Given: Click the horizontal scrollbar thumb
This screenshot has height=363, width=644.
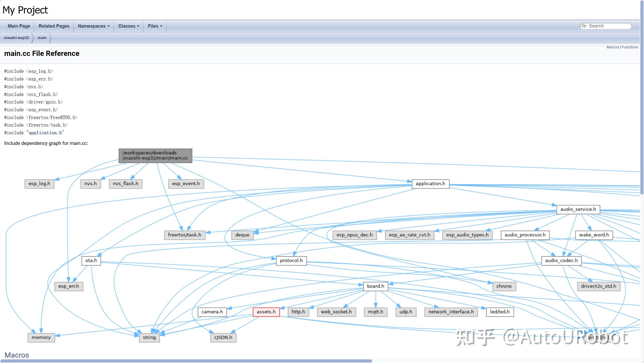Looking at the screenshot, I should pyautogui.click(x=186, y=361).
